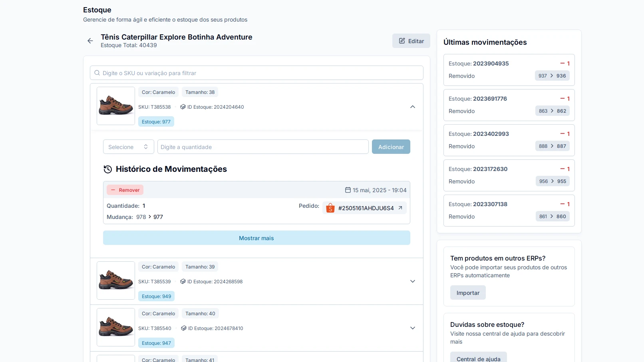The height and width of the screenshot is (362, 644).
Task: Click the Tamanho 38 shoe thumbnail
Action: coord(116,106)
